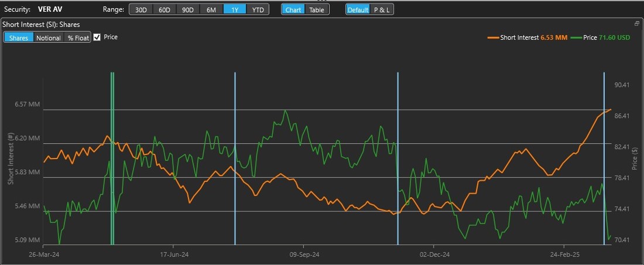Uncheck the Price checkbox
644x265 pixels.
point(97,37)
